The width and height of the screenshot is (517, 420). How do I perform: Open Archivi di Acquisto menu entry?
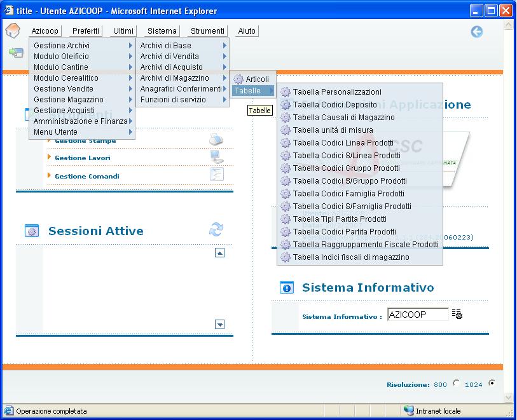coord(183,67)
